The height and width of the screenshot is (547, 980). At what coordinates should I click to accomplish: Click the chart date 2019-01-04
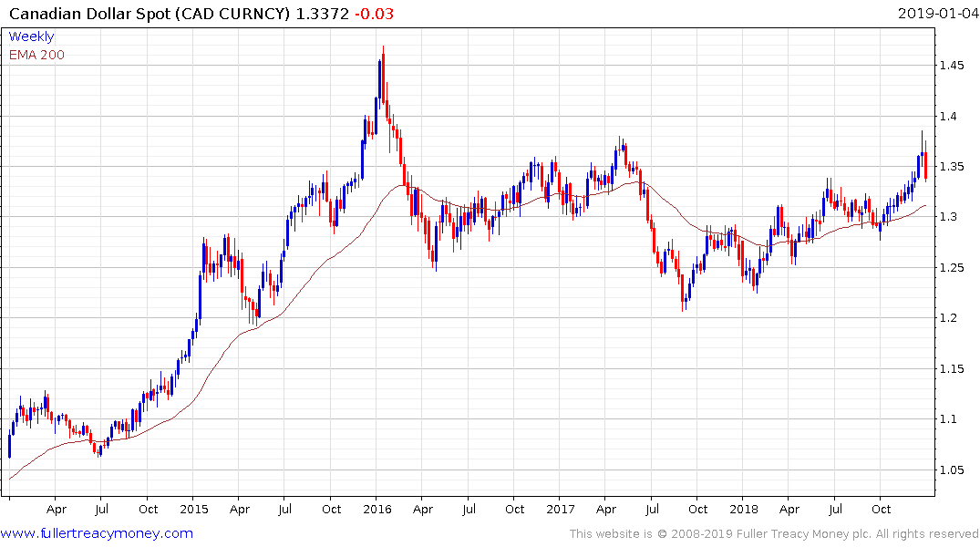(x=938, y=13)
